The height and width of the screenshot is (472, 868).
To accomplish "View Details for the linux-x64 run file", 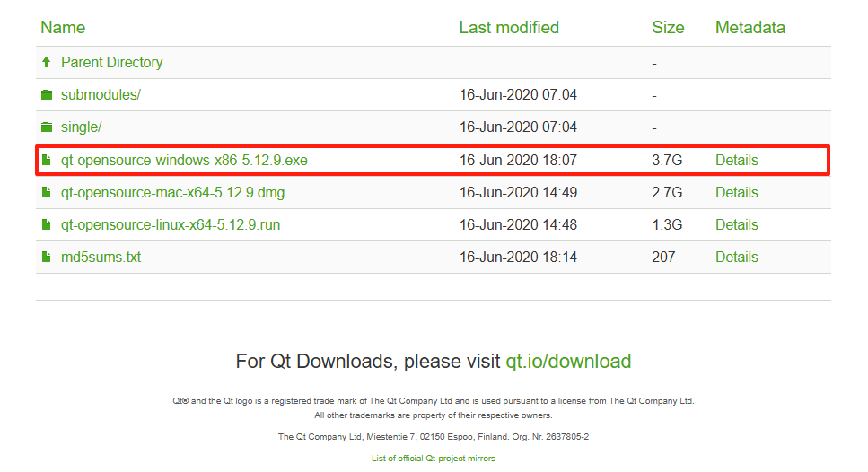I will tap(737, 224).
